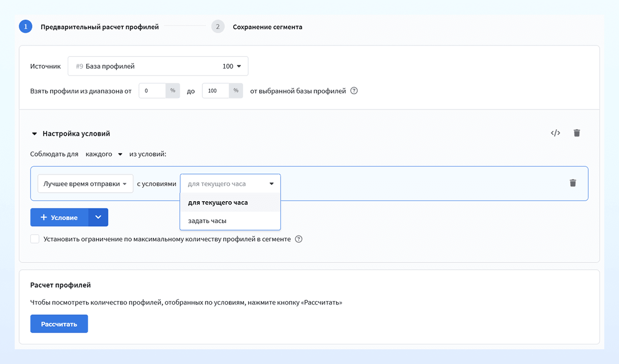Enable the max profiles limit checkbox
This screenshot has height=364, width=619.
35,239
